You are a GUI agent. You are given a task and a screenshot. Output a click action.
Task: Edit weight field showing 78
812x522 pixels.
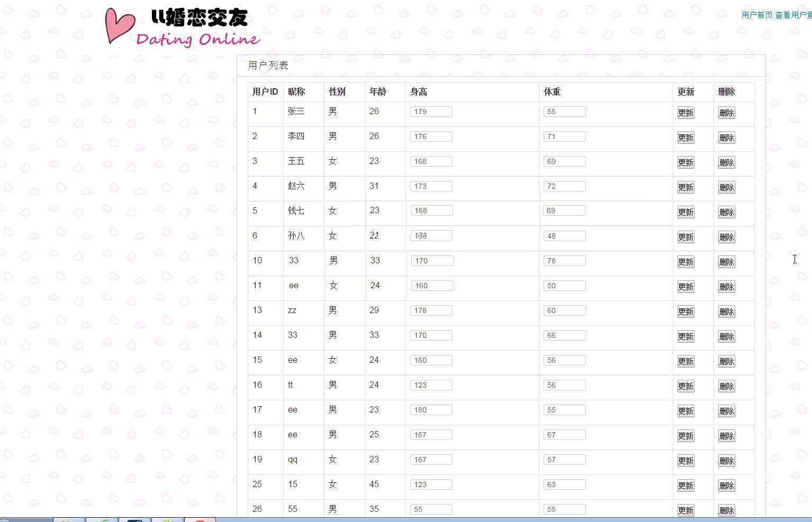(565, 261)
